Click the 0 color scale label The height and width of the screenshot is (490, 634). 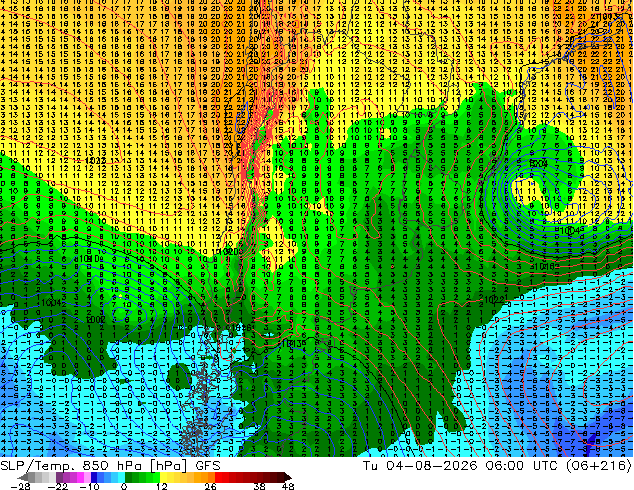[x=124, y=486]
